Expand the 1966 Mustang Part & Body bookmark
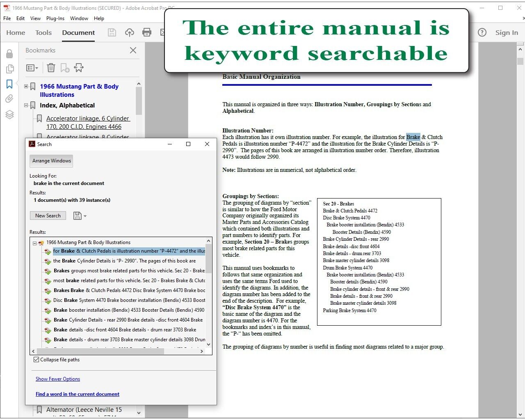The image size is (525, 420). point(26,87)
